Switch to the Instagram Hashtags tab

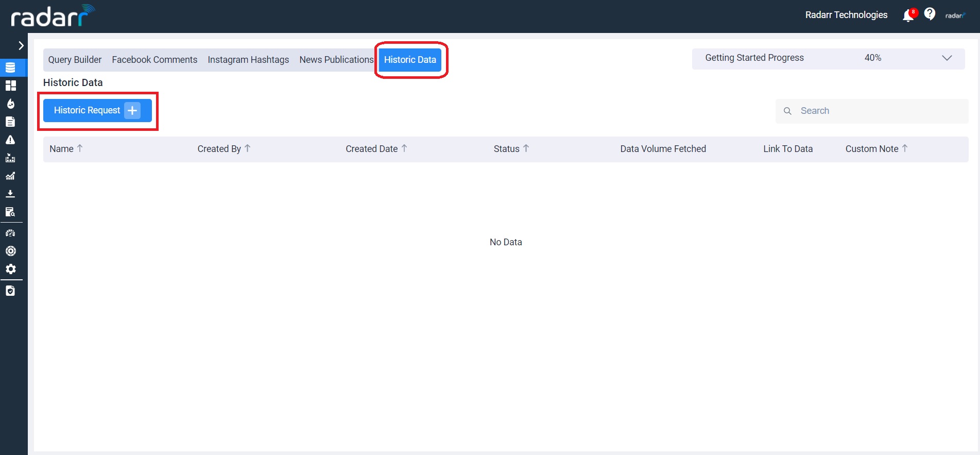point(248,60)
